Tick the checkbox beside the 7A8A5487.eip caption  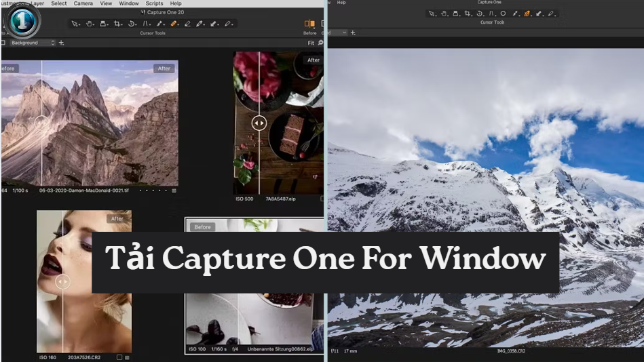coord(322,199)
